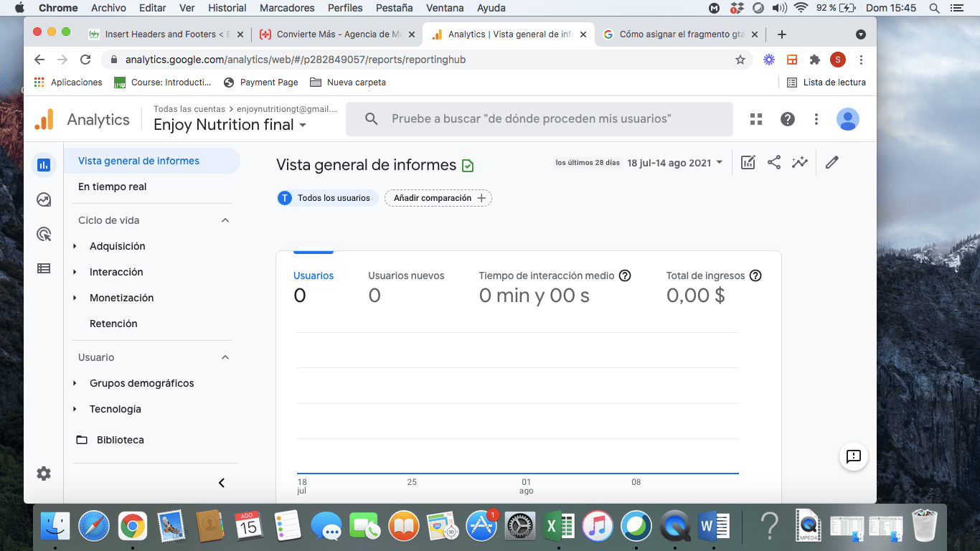980x551 pixels.
Task: Click the Share this report icon
Action: [x=774, y=162]
